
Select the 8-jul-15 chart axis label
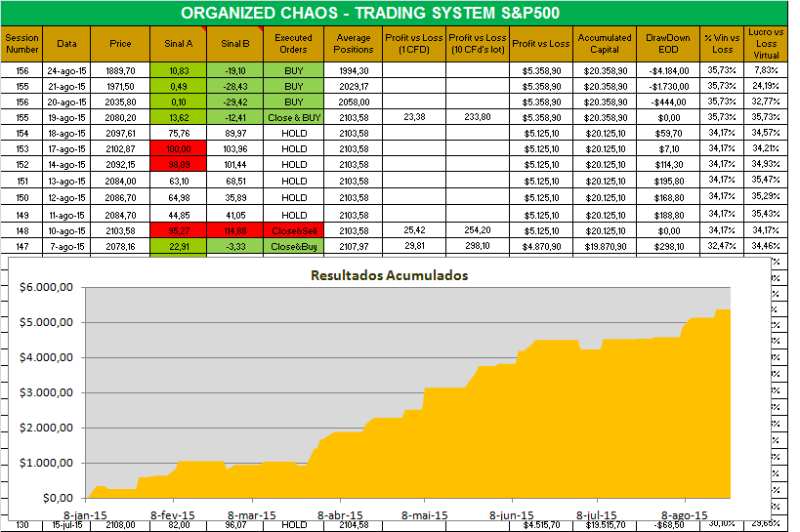(597, 515)
